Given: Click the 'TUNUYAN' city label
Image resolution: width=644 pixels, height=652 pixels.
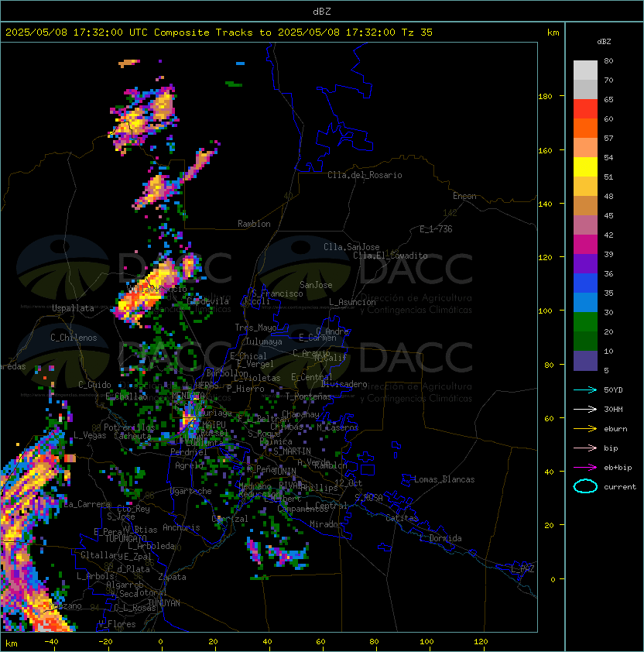Looking at the screenshot, I should [x=164, y=603].
